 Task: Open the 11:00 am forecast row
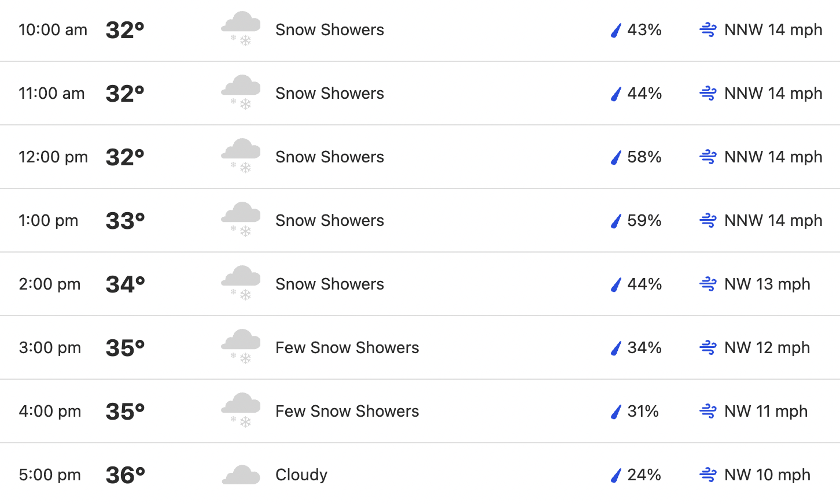point(420,93)
